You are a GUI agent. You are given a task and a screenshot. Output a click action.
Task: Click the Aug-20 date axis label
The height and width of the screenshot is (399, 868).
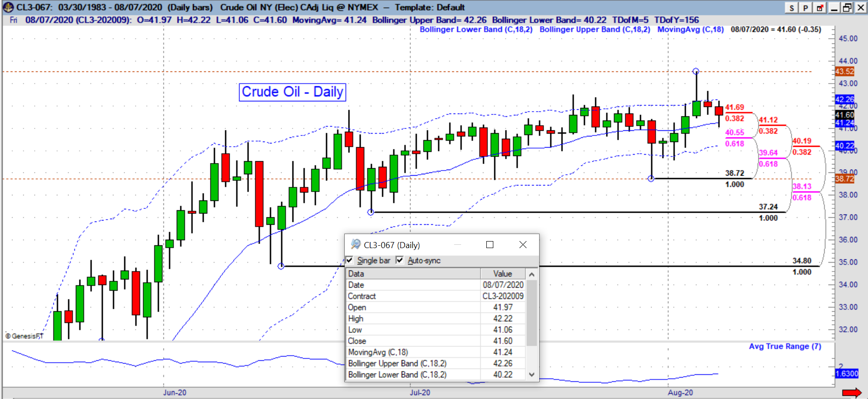(x=680, y=393)
